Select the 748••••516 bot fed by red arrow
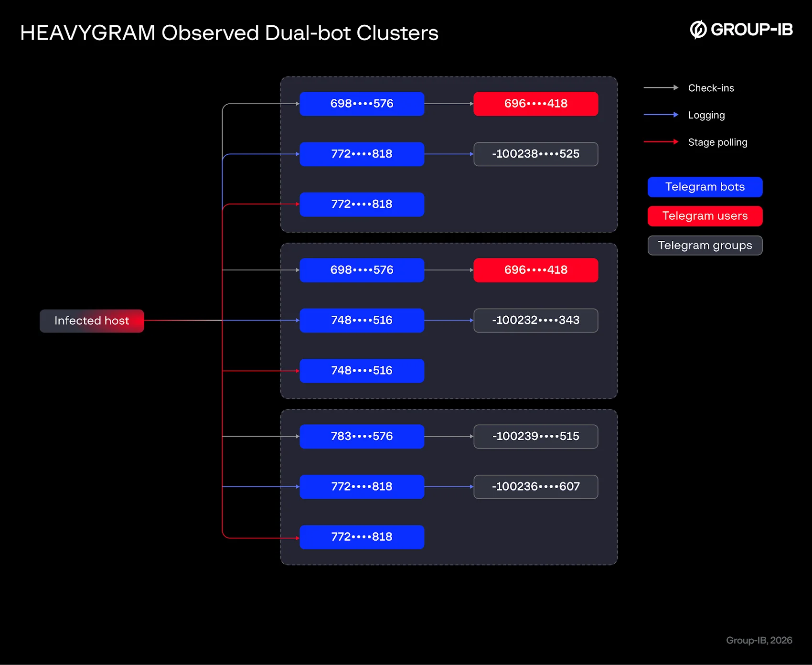 (x=362, y=370)
